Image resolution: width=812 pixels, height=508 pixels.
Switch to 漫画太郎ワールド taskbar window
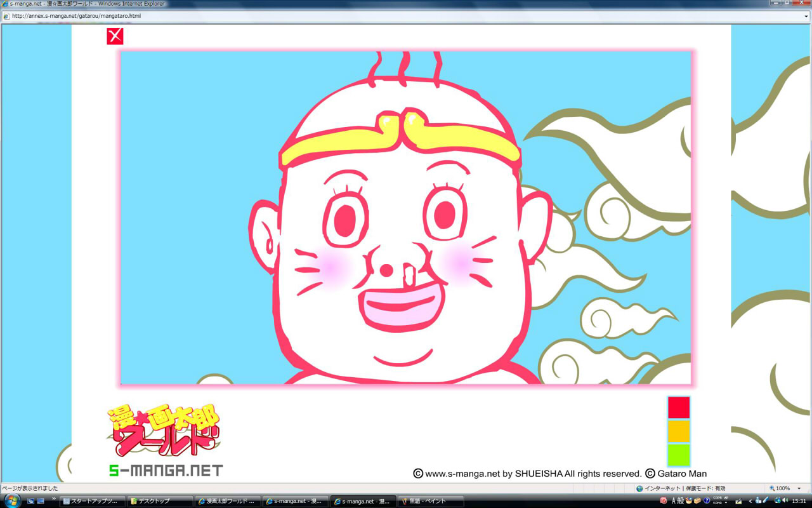[228, 501]
